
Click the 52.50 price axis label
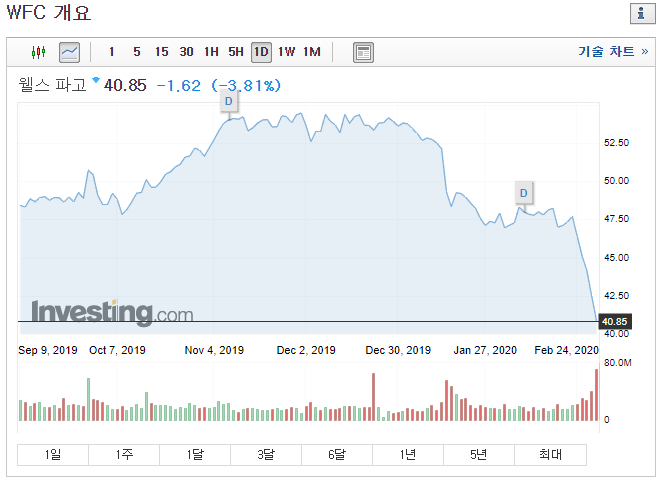(x=616, y=143)
